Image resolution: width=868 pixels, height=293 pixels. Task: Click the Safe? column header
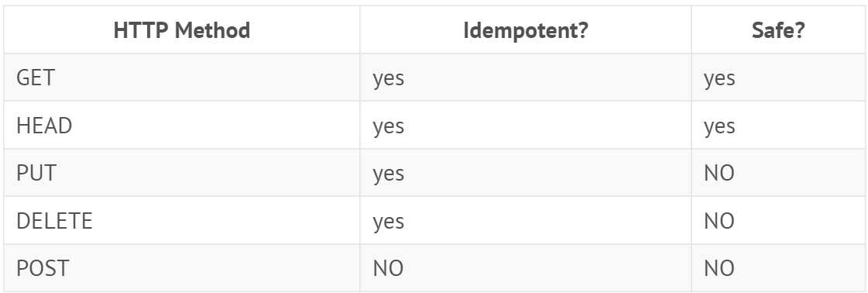pyautogui.click(x=777, y=30)
